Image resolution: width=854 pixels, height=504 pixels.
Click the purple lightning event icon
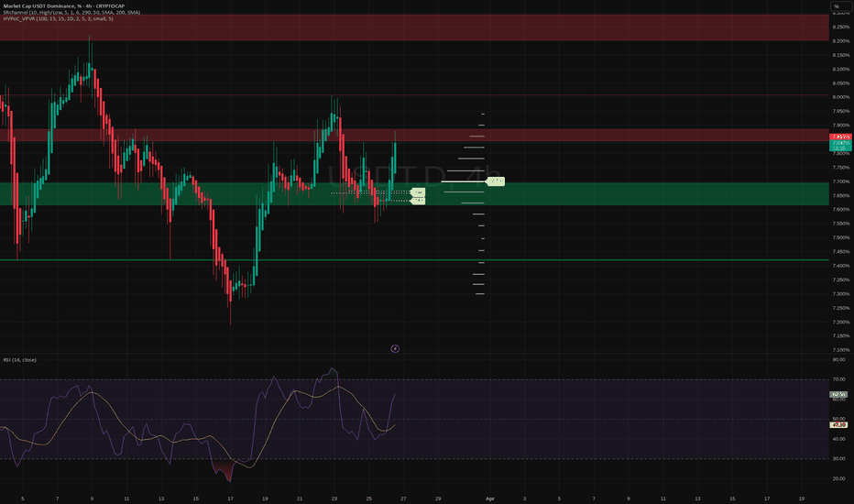(395, 348)
